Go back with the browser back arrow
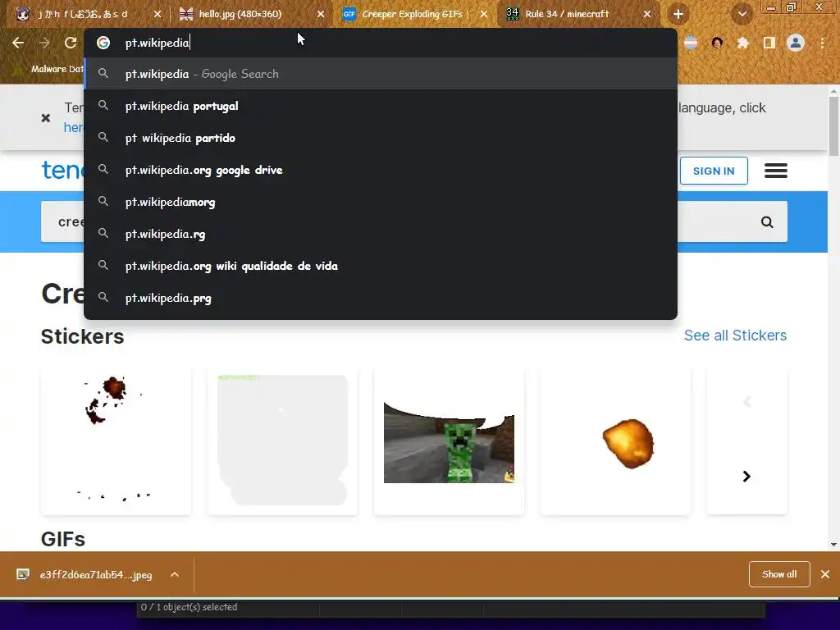 click(x=18, y=43)
